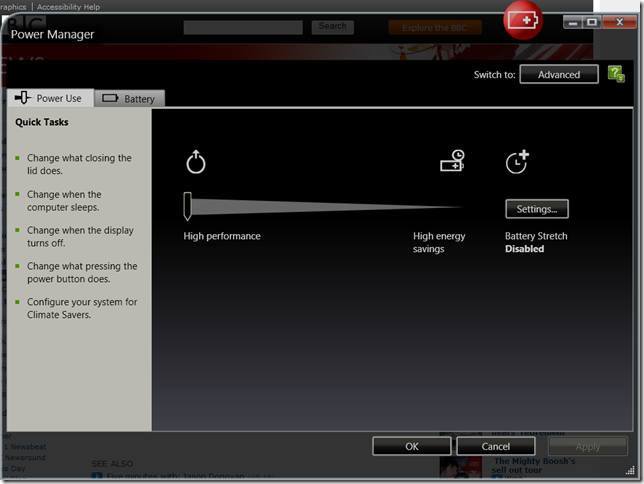The image size is (644, 484).
Task: Click the power slider thumb handle
Action: pyautogui.click(x=188, y=206)
